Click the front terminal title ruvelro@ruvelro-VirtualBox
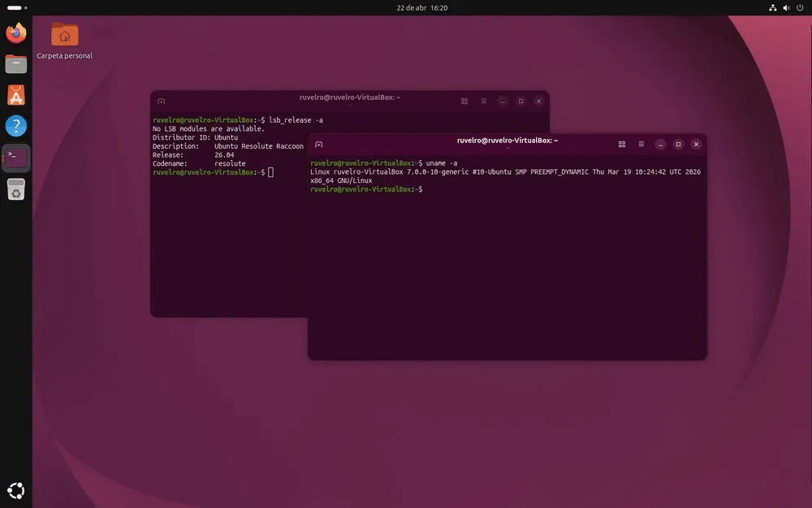This screenshot has height=508, width=812. pyautogui.click(x=508, y=141)
